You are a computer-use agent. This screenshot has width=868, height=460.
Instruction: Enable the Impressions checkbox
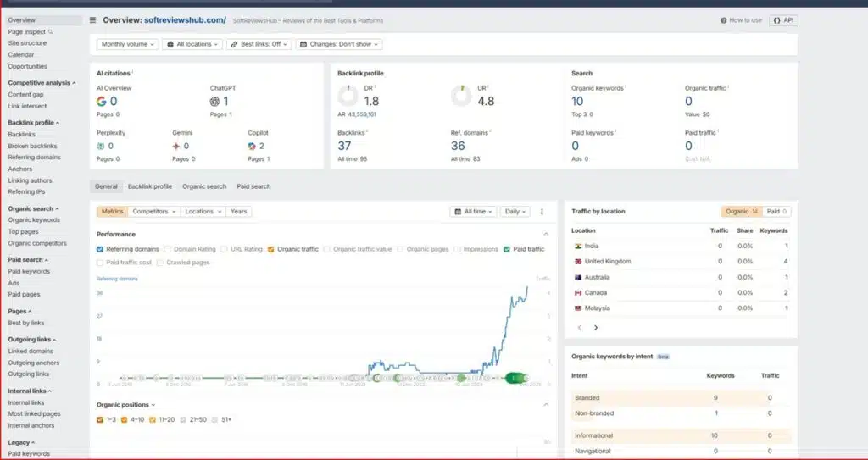(457, 249)
